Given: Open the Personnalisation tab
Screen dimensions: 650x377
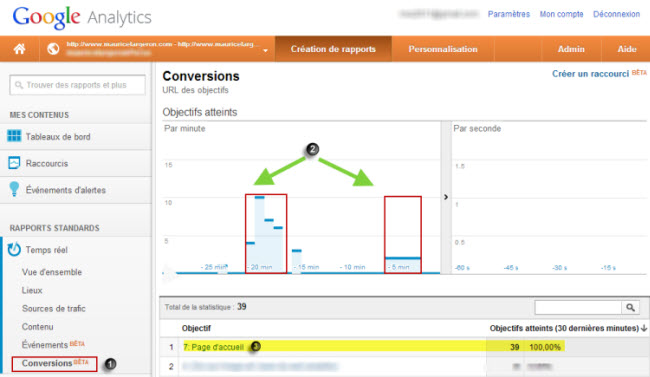Looking at the screenshot, I should click(x=443, y=49).
